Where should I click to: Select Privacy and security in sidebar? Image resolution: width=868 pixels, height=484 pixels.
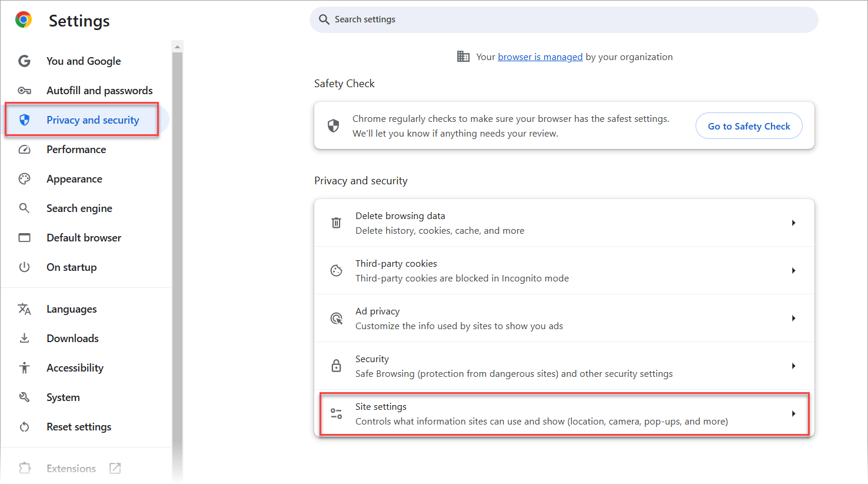[x=86, y=120]
